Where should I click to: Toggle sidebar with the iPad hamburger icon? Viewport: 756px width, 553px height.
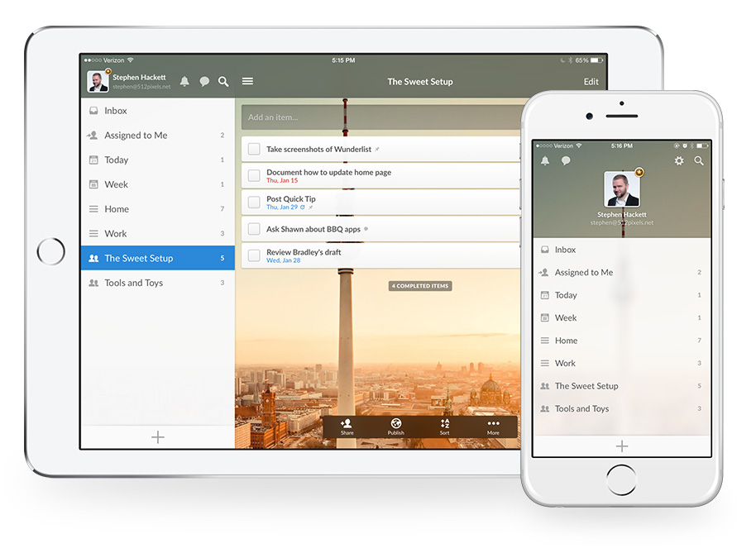pyautogui.click(x=247, y=81)
